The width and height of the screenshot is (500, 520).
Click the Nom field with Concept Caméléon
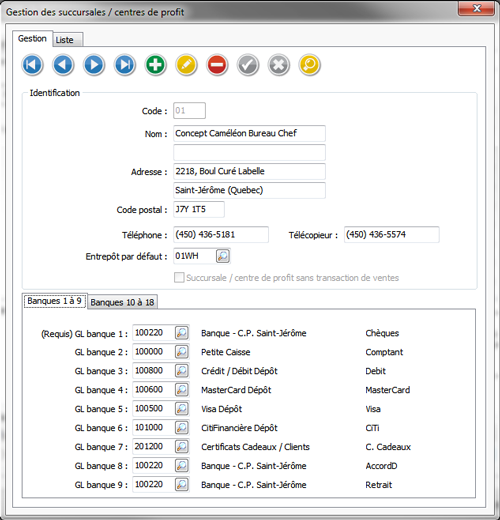tap(249, 133)
